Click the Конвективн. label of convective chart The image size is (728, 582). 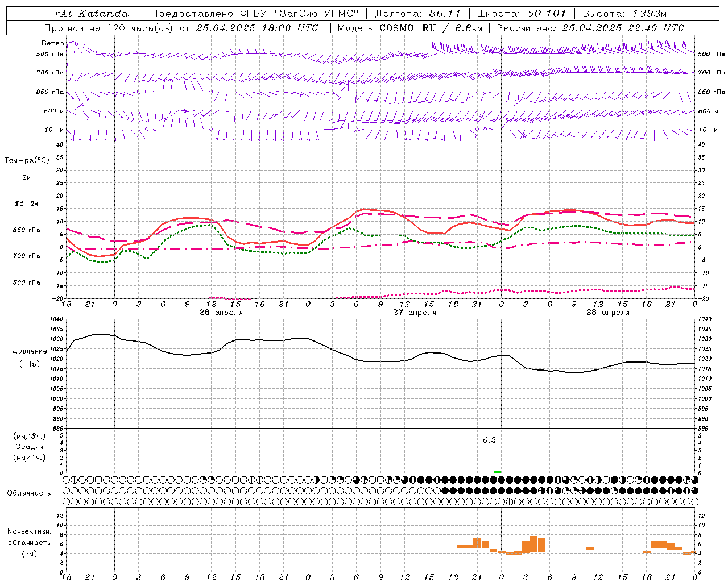pyautogui.click(x=30, y=531)
